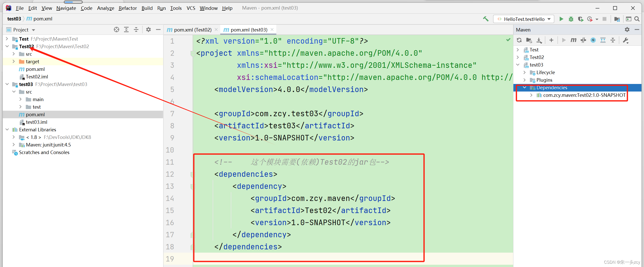The width and height of the screenshot is (644, 267).
Task: Open the Refactor menu
Action: point(128,8)
